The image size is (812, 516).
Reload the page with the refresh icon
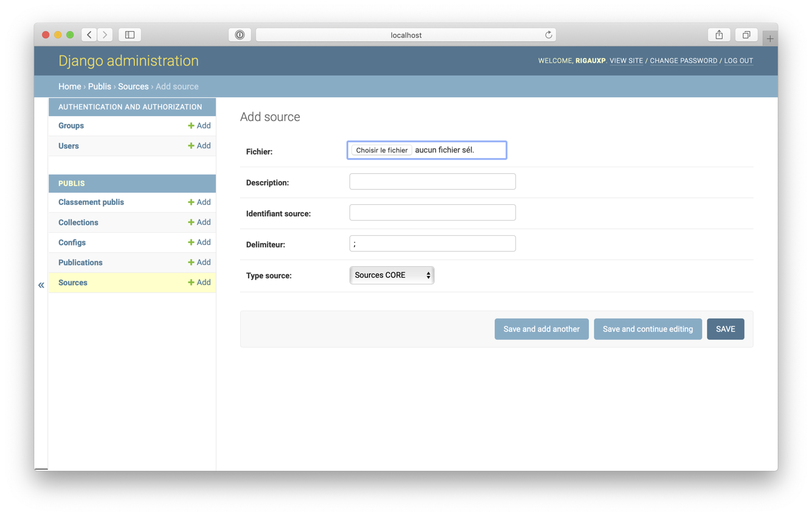click(548, 35)
